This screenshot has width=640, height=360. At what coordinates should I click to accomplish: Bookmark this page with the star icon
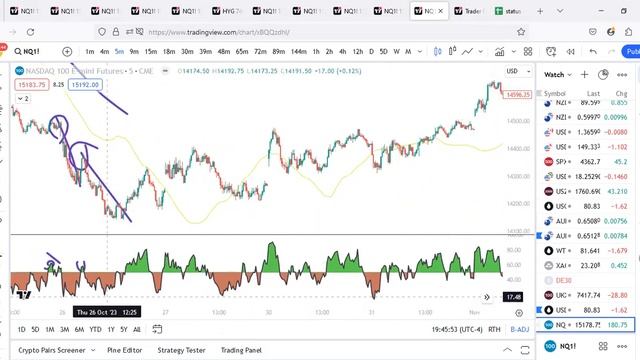pyautogui.click(x=521, y=32)
